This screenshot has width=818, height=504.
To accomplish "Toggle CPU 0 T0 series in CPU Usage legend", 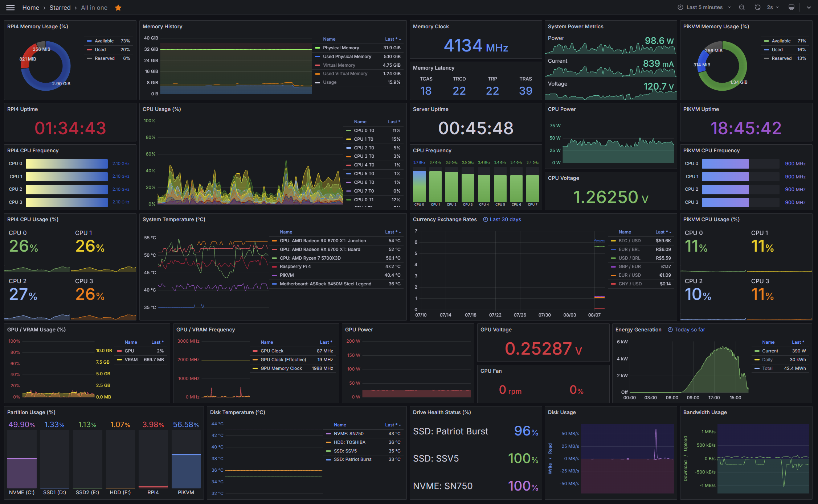I will [x=364, y=131].
